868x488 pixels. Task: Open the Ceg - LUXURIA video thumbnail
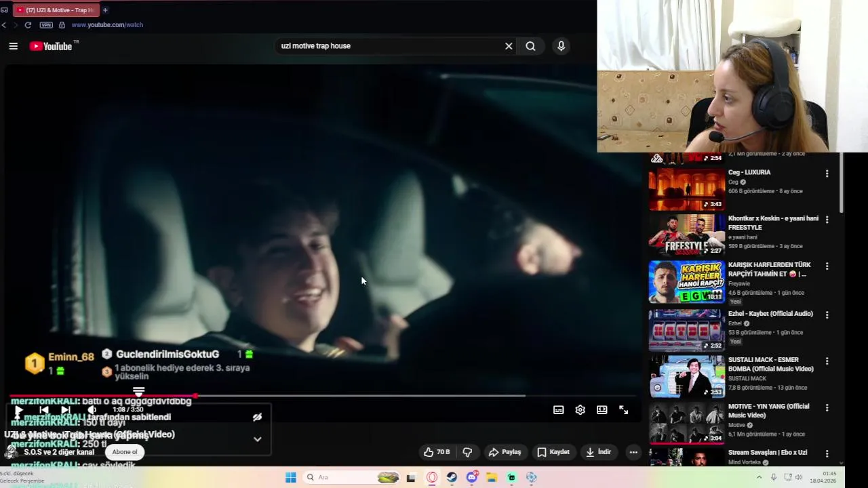coord(687,189)
